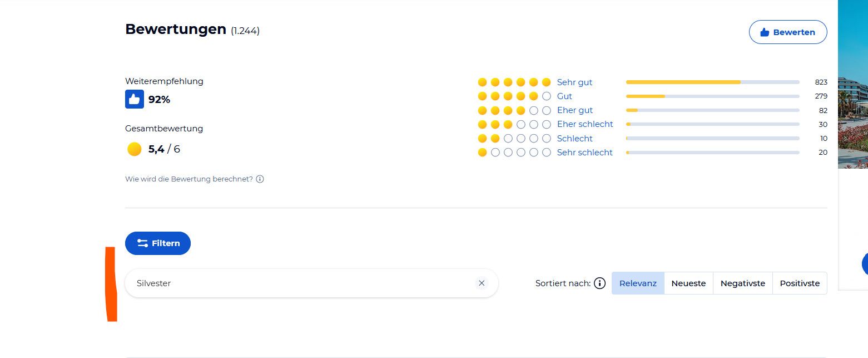Open the Filtern options
The width and height of the screenshot is (868, 358).
click(158, 243)
